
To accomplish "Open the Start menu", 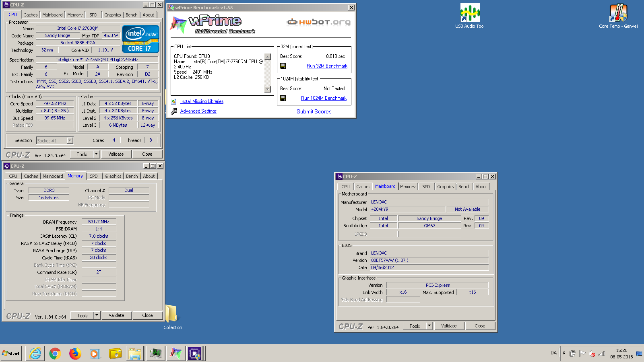I will point(11,354).
